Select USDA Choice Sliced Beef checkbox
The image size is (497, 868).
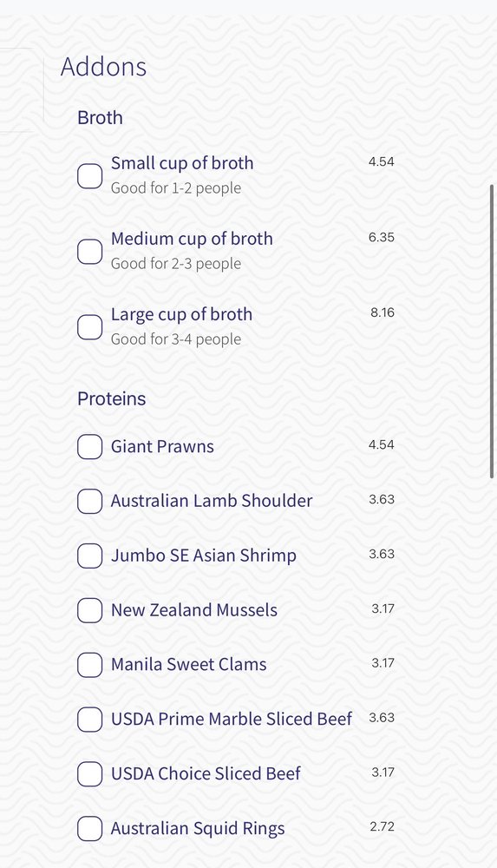[89, 774]
